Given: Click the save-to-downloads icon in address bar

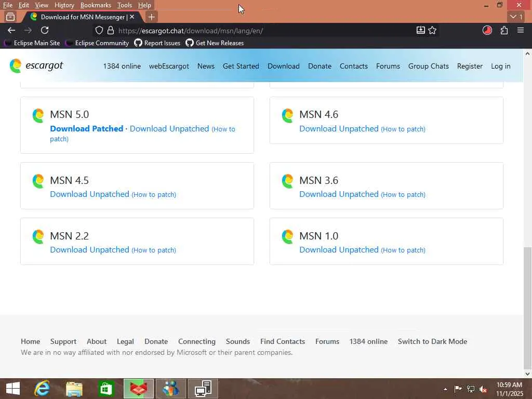Looking at the screenshot, I should [x=420, y=30].
